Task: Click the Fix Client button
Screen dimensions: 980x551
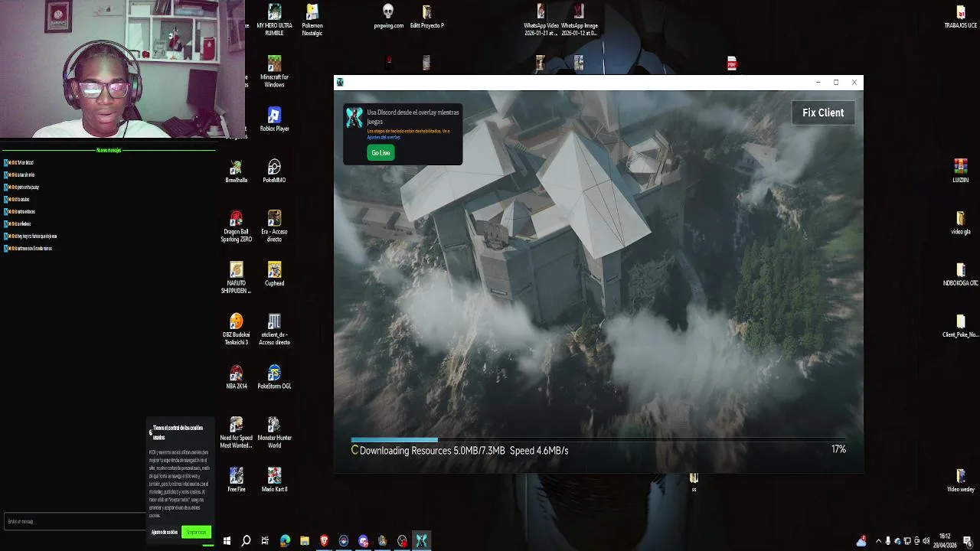Action: tap(823, 112)
